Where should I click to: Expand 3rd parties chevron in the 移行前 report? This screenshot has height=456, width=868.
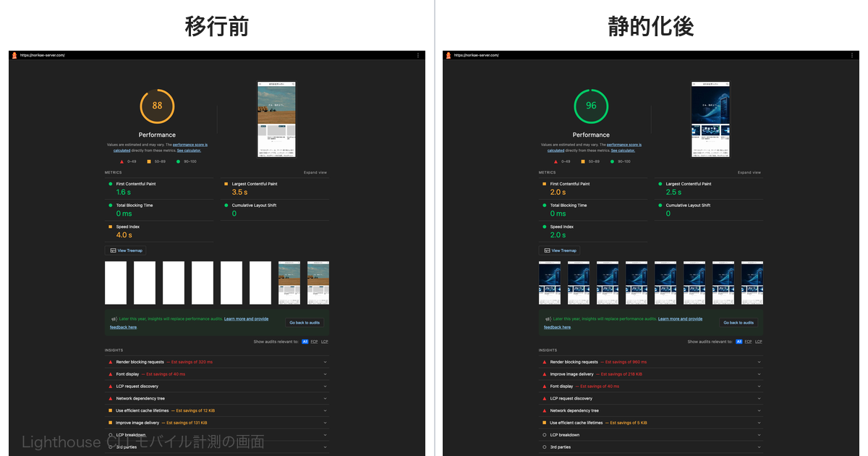click(x=325, y=447)
